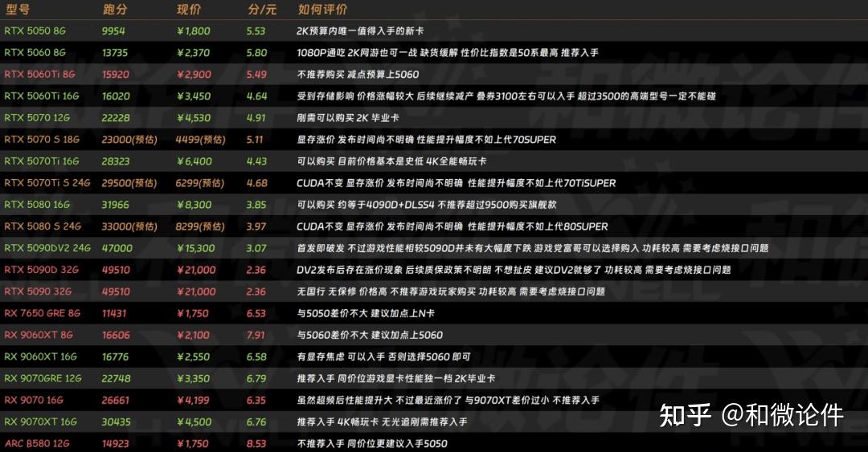The image size is (868, 452).
Task: Select the "RX 9070XT 16G" model cell
Action: point(40,421)
